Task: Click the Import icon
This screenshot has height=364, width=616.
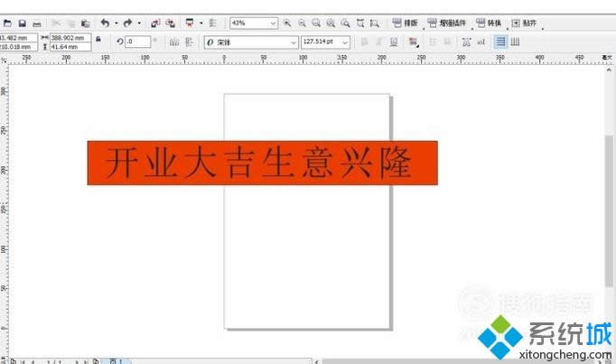Action: point(155,23)
